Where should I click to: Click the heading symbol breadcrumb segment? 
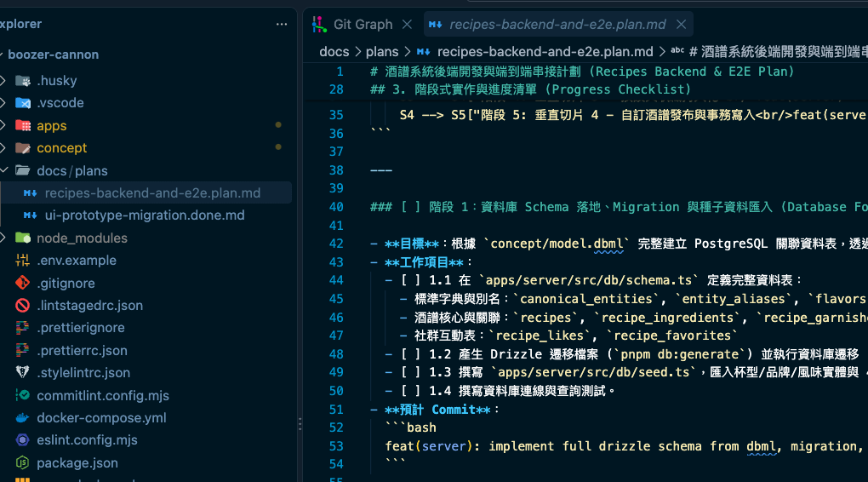click(x=778, y=52)
